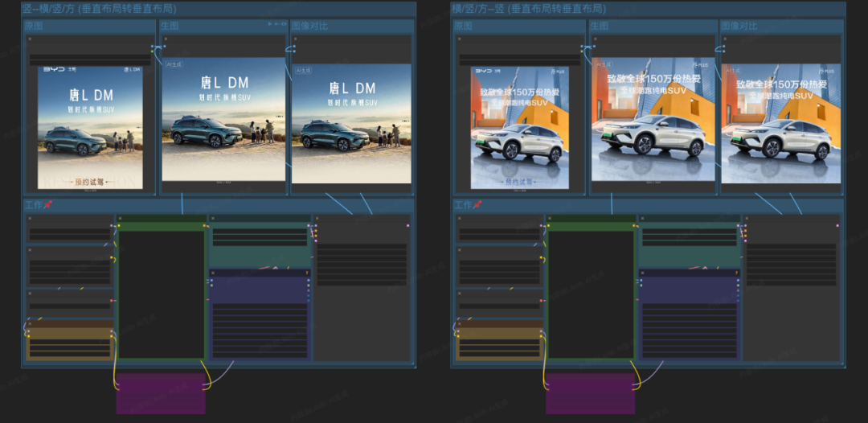Click the right workflow's 生图 group title
This screenshot has width=868, height=423.
(599, 26)
